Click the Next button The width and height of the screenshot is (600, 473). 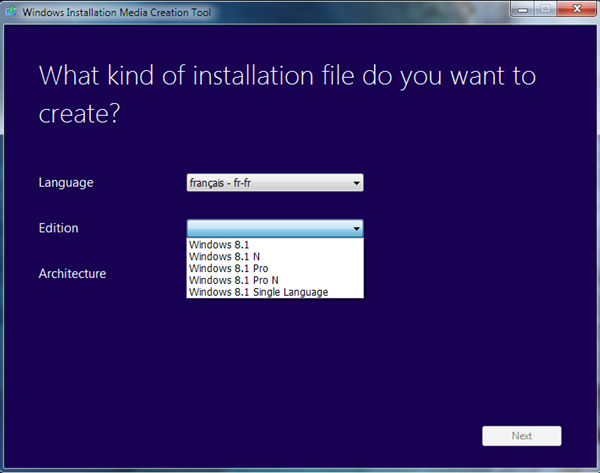[x=522, y=436]
